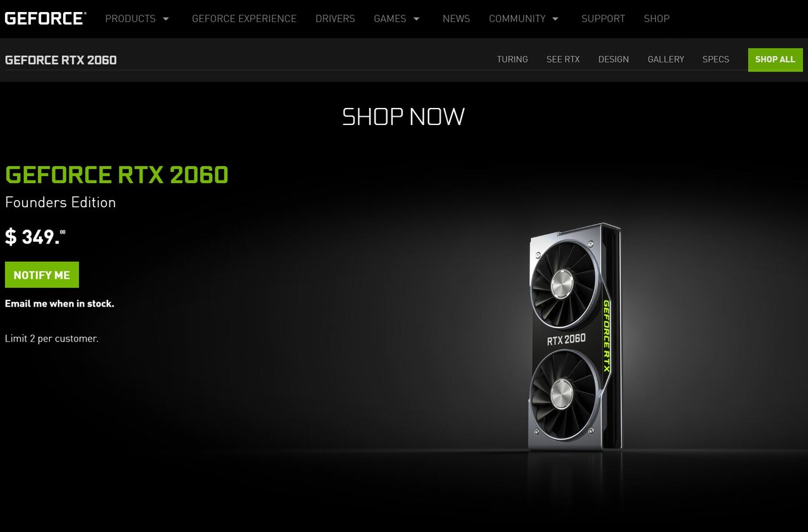
Task: Click the Email me when in stock text
Action: point(59,304)
